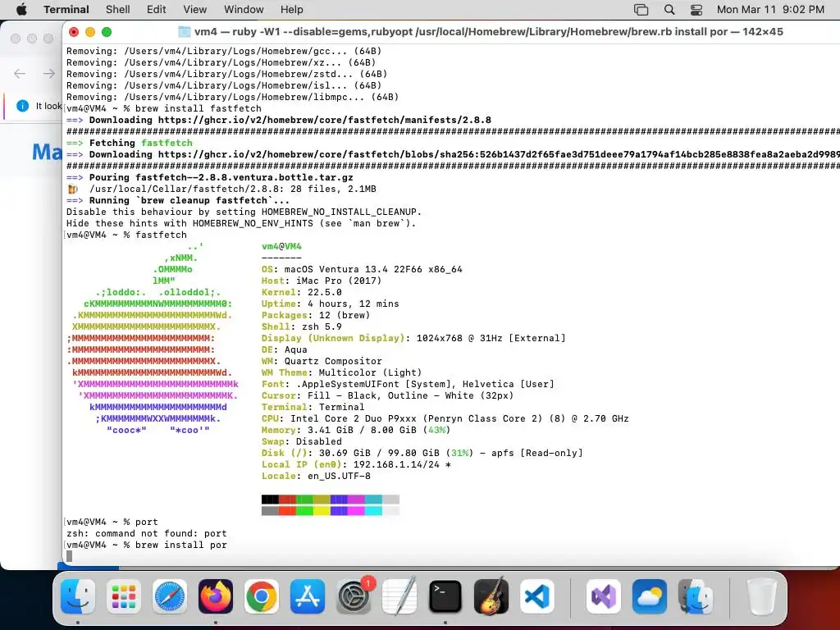Click the 'Memory: 3.41 GiB / 8.00 GiB' line
This screenshot has height=630, width=840.
[x=356, y=430]
